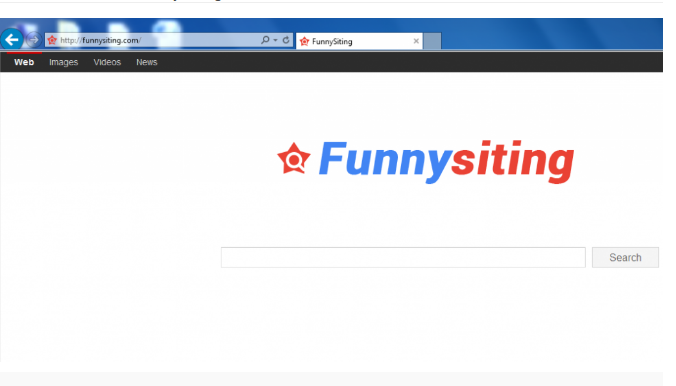
Task: Go back with the blue arrow button
Action: coord(12,40)
